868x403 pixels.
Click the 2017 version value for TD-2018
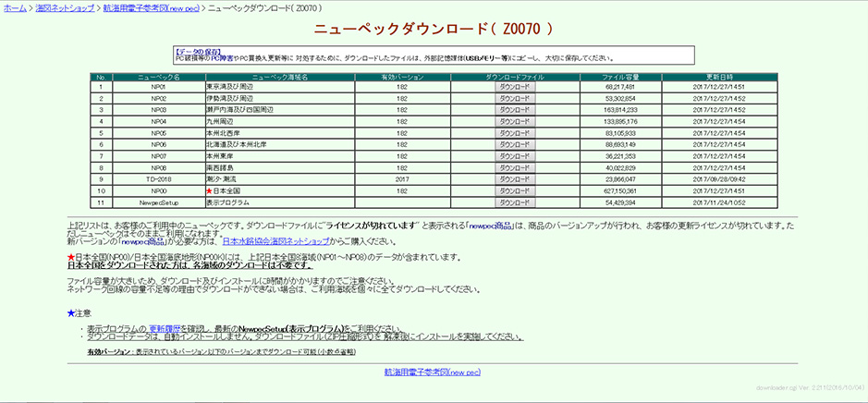(x=402, y=179)
